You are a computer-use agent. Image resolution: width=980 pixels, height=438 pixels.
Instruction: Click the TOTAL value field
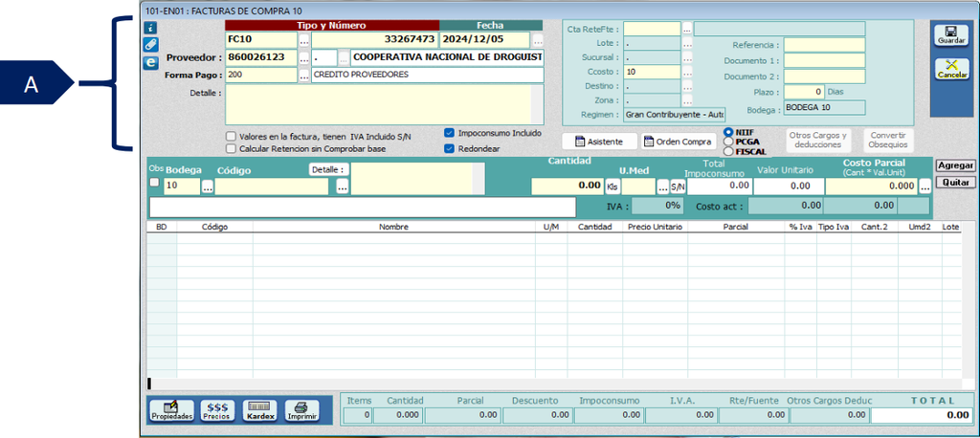pyautogui.click(x=922, y=415)
